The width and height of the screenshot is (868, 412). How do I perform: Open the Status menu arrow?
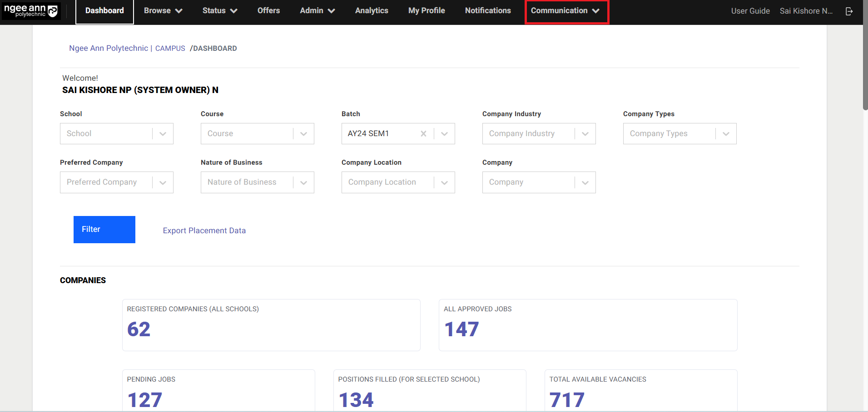(234, 11)
